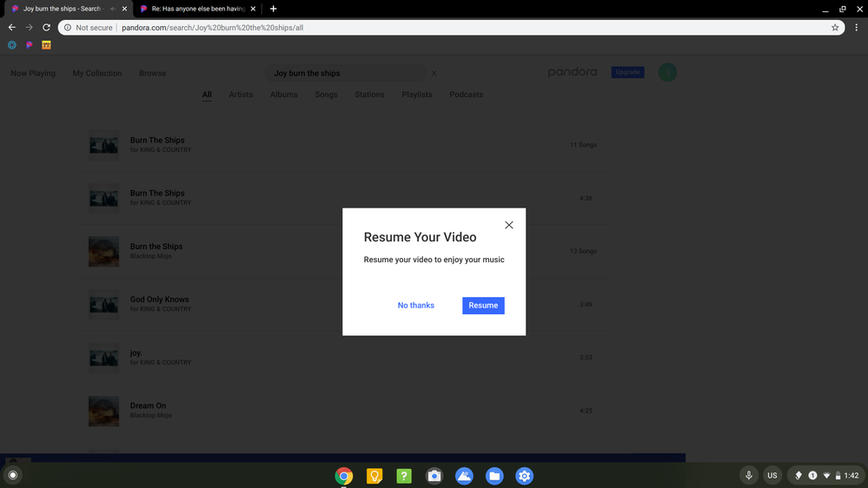The height and width of the screenshot is (488, 868).
Task: Choose No thanks in the dialog
Action: (415, 306)
